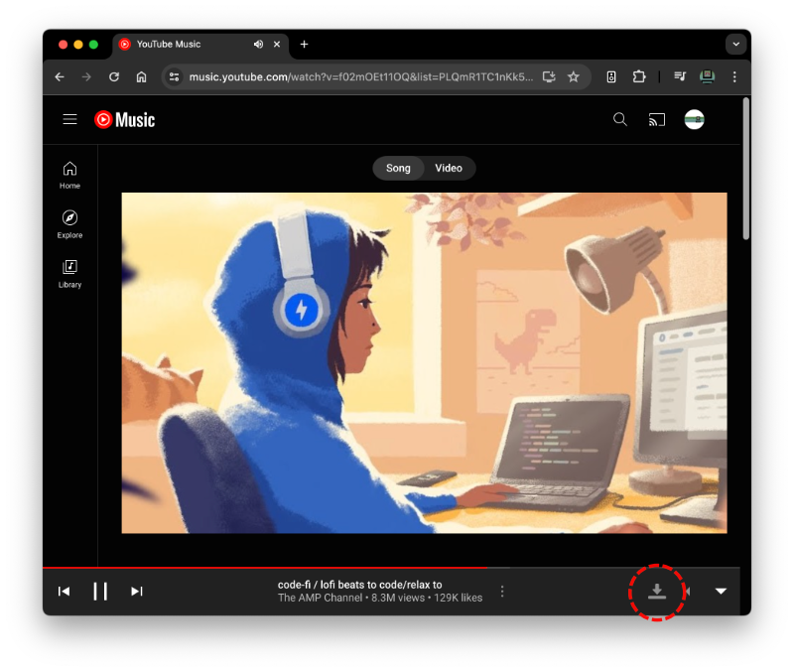
Task: Select the YouTube Music browser tab
Action: point(200,45)
